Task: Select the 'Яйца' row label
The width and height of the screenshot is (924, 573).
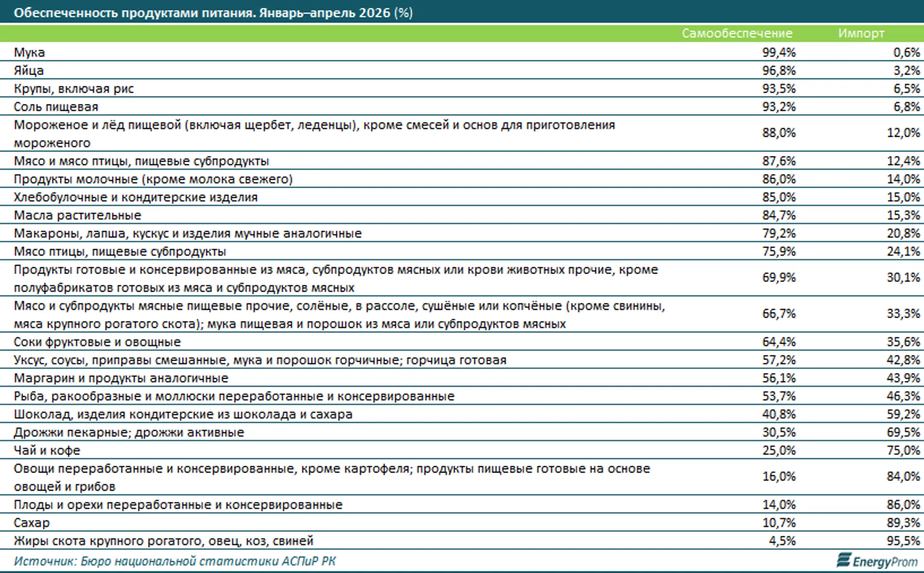Action: tap(29, 70)
